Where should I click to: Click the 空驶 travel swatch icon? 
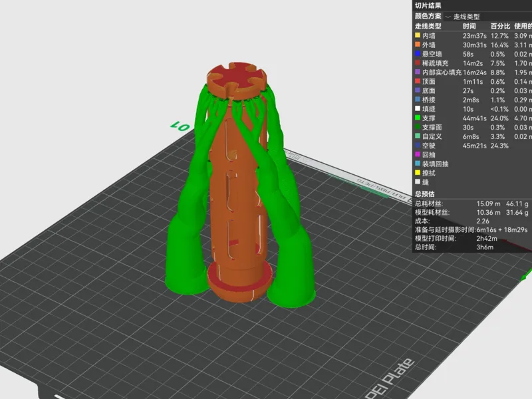pos(418,145)
